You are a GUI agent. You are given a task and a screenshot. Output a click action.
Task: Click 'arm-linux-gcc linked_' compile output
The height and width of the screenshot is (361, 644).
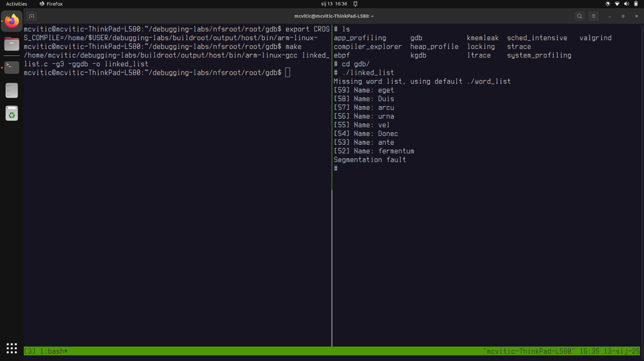(x=287, y=55)
